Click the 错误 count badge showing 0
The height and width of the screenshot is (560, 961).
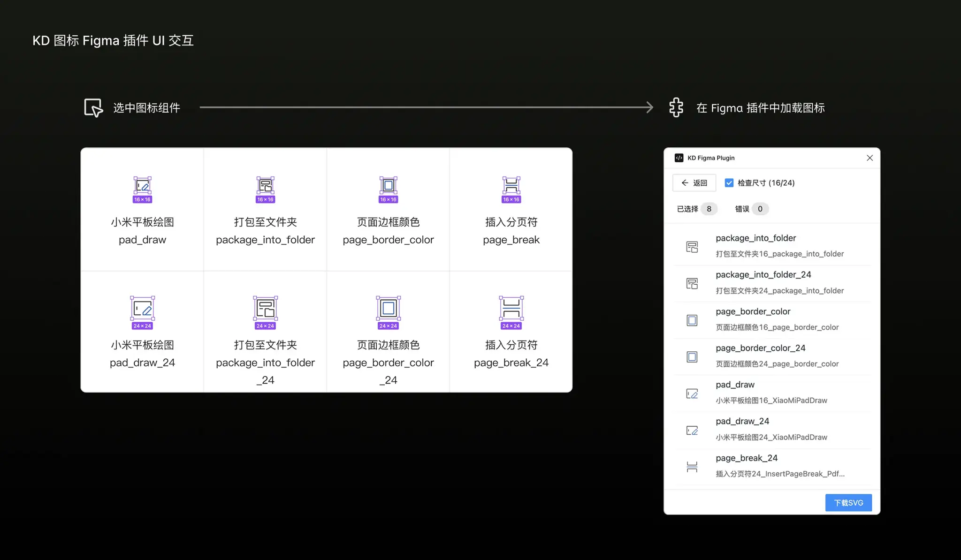coord(760,209)
